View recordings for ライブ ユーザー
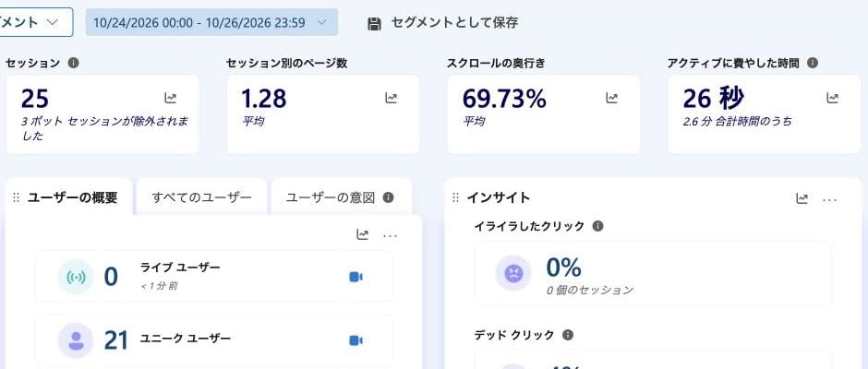This screenshot has width=868, height=369. click(356, 277)
